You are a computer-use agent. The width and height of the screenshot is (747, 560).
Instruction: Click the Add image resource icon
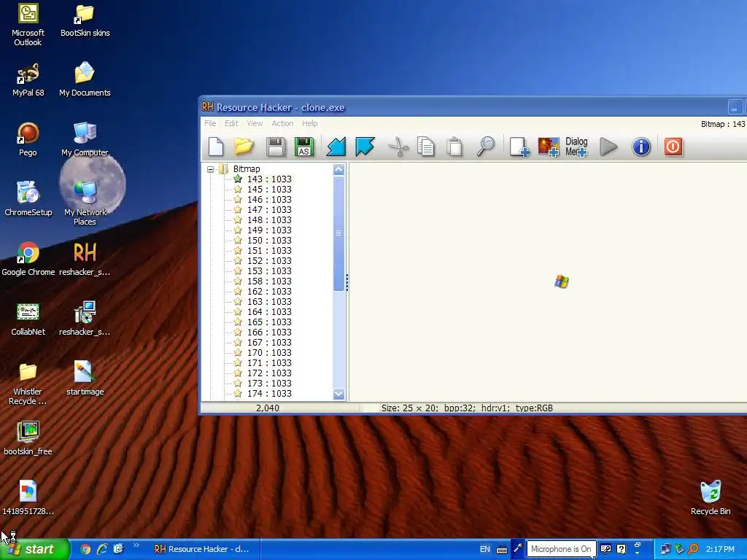pyautogui.click(x=549, y=147)
